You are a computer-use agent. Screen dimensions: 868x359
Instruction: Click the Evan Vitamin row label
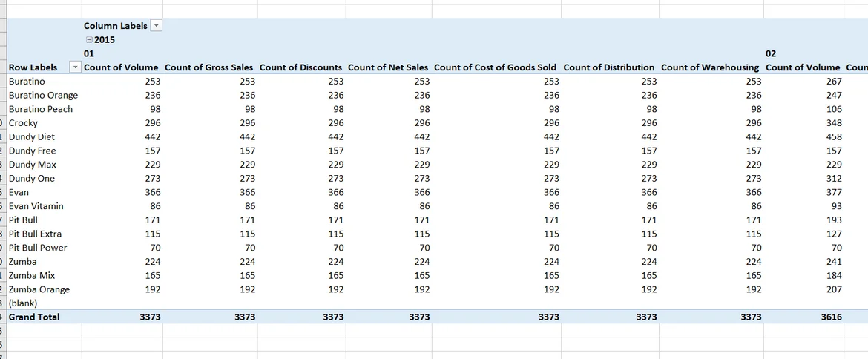36,206
